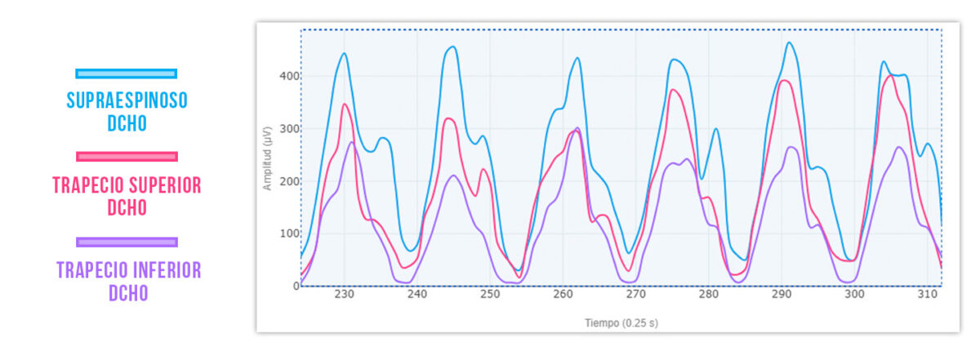The image size is (980, 356).
Task: Select the TRAPECIO SUPERIOR DCHO legend label
Action: coord(127,197)
